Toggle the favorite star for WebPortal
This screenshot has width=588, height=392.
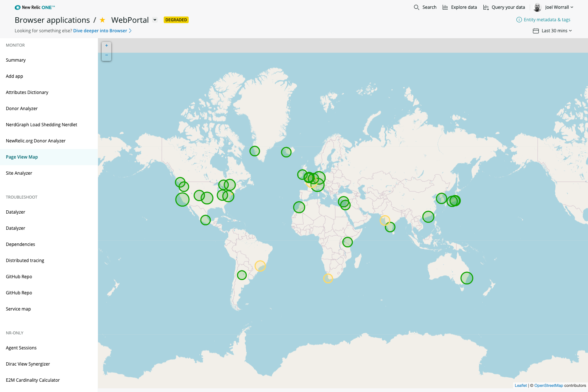(x=102, y=20)
